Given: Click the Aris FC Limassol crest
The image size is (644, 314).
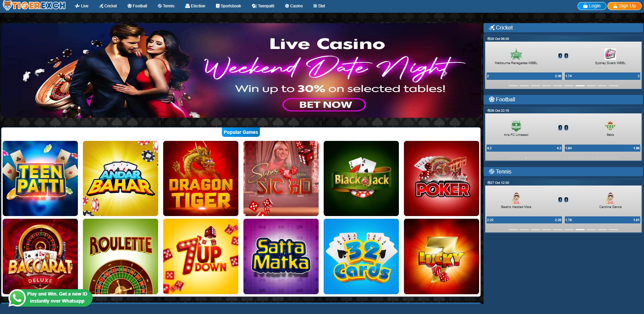Looking at the screenshot, I should point(516,126).
